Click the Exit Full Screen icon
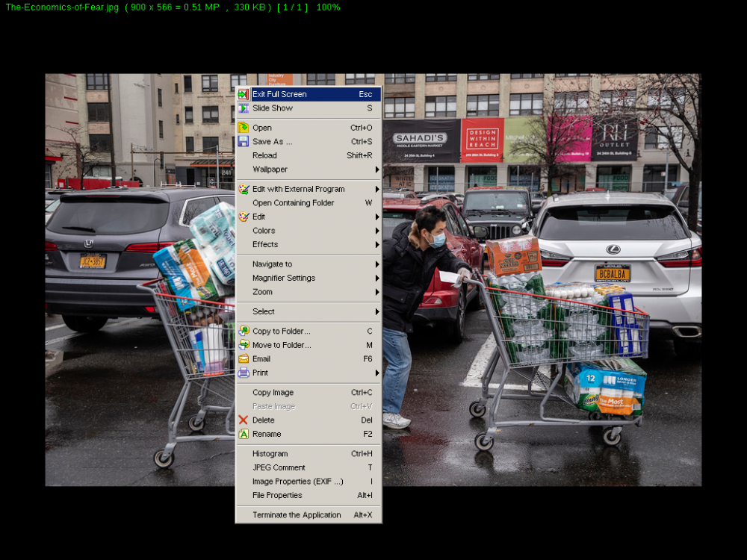Image resolution: width=747 pixels, height=560 pixels. tap(244, 94)
